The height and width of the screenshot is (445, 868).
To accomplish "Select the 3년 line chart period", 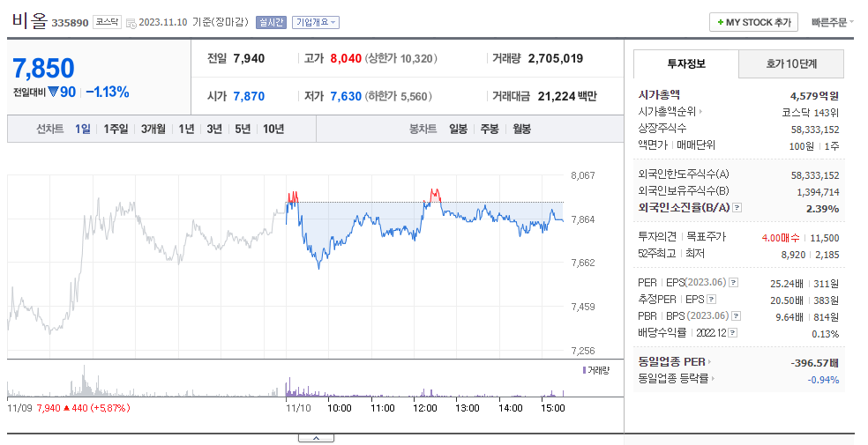I will (x=214, y=129).
